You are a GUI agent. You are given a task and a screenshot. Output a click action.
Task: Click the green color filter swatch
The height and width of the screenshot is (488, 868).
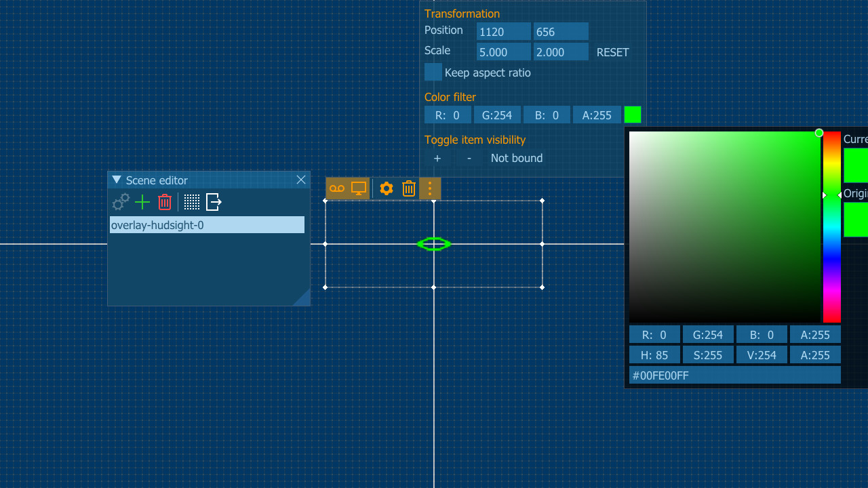point(633,115)
